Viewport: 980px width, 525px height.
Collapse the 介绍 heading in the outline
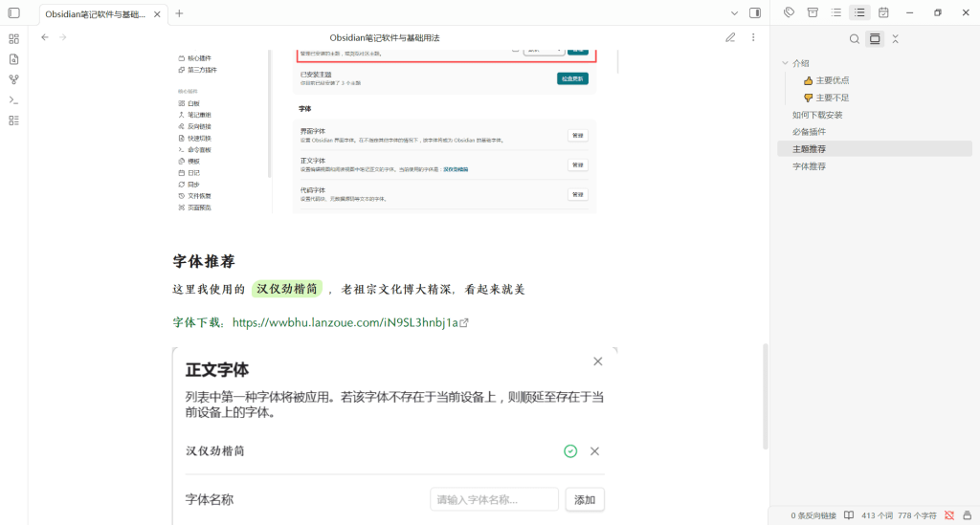coord(786,63)
